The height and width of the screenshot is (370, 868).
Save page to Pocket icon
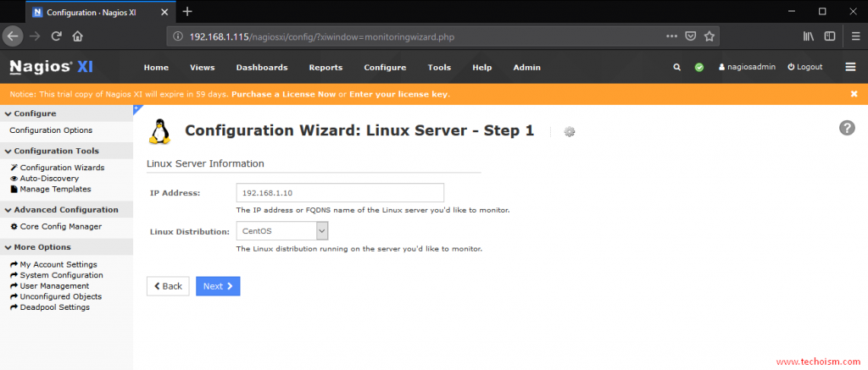point(690,36)
